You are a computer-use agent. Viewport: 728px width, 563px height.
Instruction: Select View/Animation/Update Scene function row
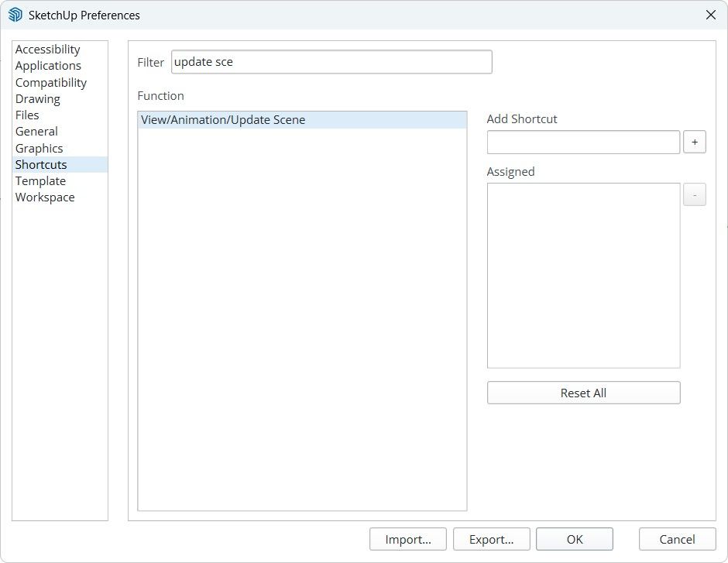302,120
